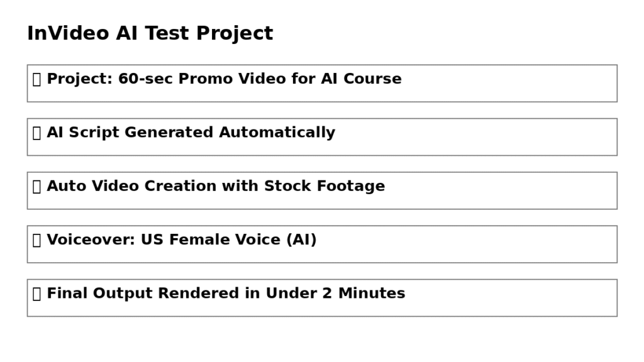
Task: Click the icon before "Final Output Rendered"
Action: tap(36, 293)
